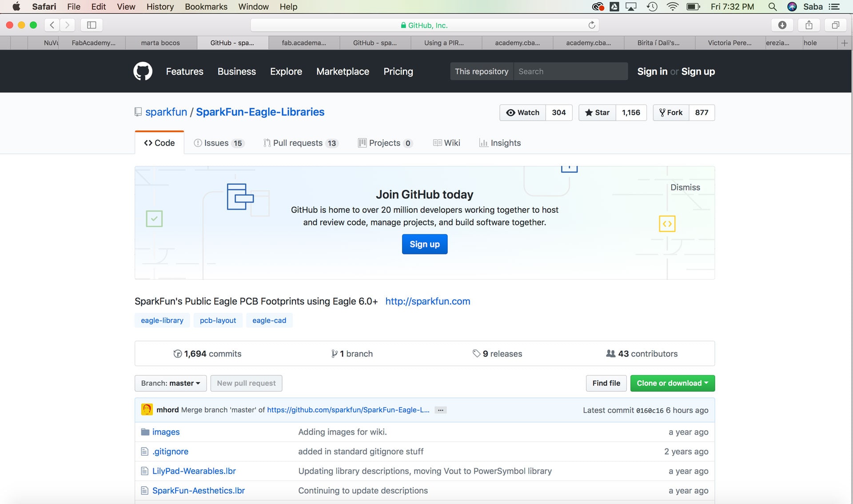Open the File menu
Viewport: 853px width, 504px height.
coord(73,7)
